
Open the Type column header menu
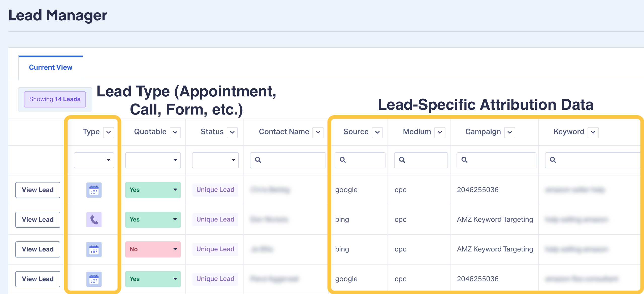point(109,132)
